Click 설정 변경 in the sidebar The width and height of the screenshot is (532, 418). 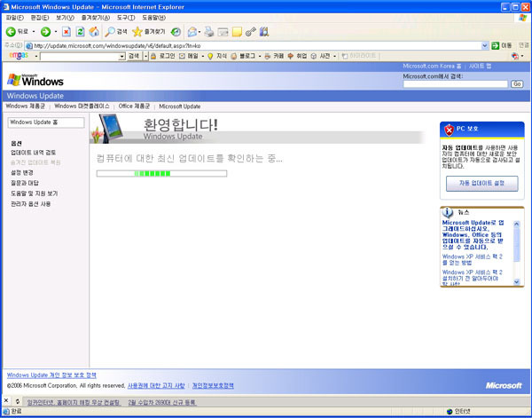coord(22,173)
